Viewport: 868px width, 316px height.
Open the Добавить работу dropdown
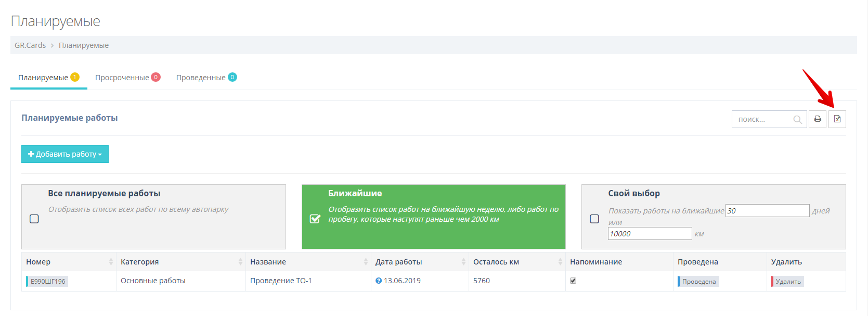click(65, 154)
